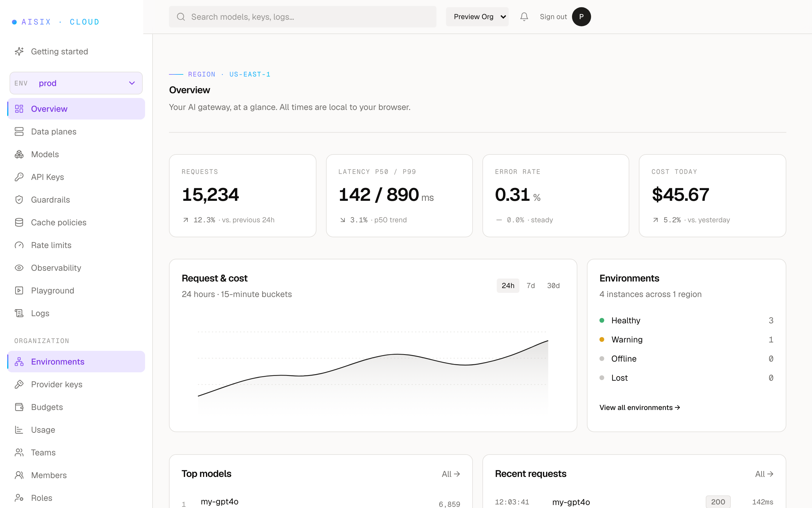
Task: Click the Overview grid icon in sidebar
Action: tap(19, 109)
